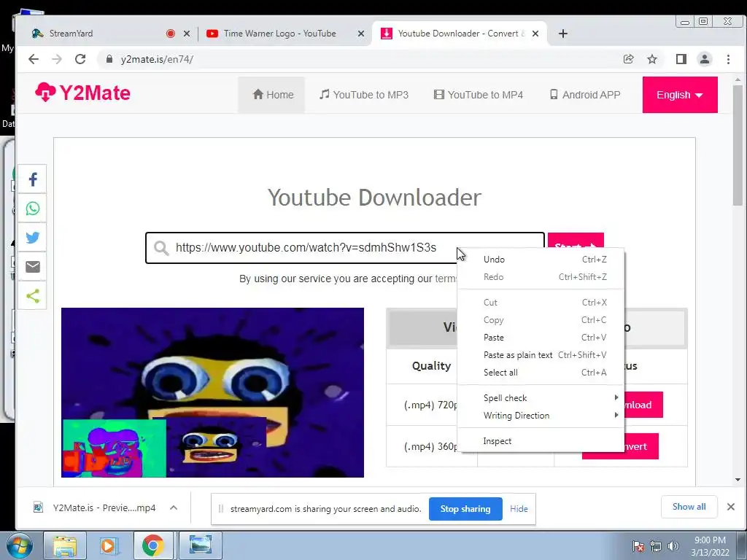This screenshot has height=560, width=747.
Task: Click the Twitter share icon
Action: click(x=32, y=238)
